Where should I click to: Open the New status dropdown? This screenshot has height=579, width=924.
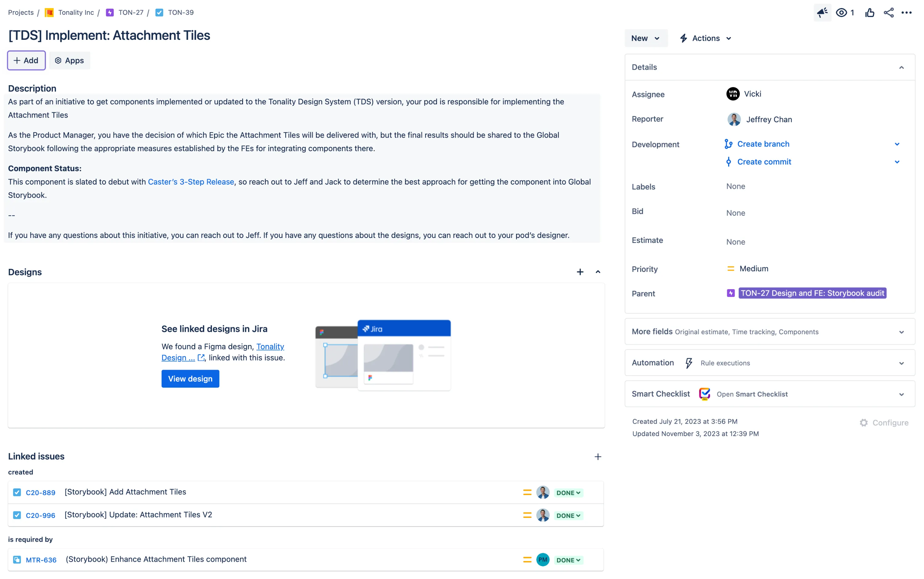pos(646,38)
